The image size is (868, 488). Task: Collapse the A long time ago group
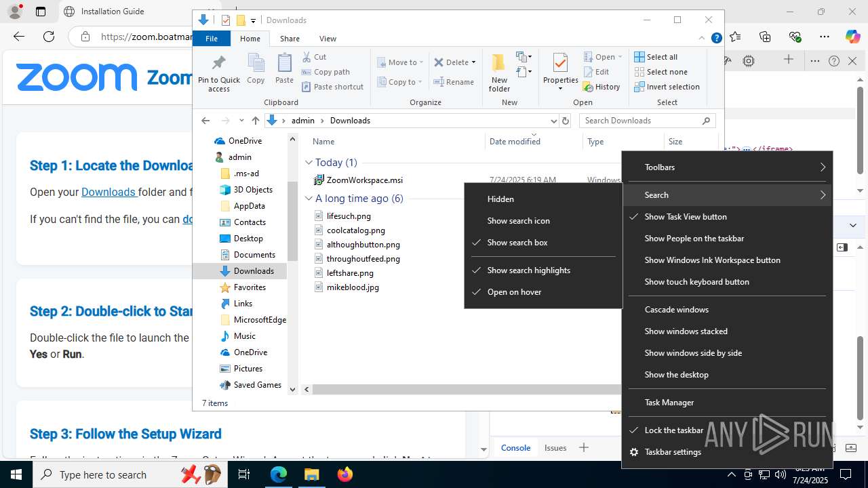[x=309, y=199]
